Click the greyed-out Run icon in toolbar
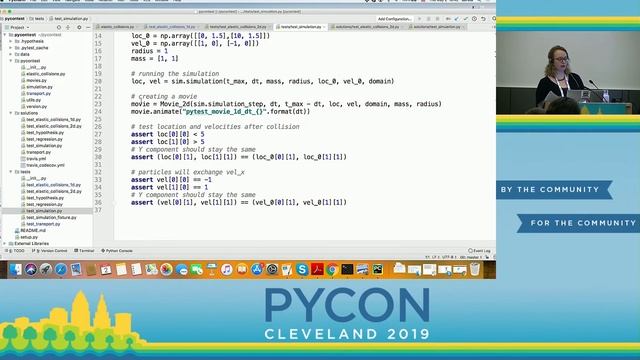 (x=420, y=19)
